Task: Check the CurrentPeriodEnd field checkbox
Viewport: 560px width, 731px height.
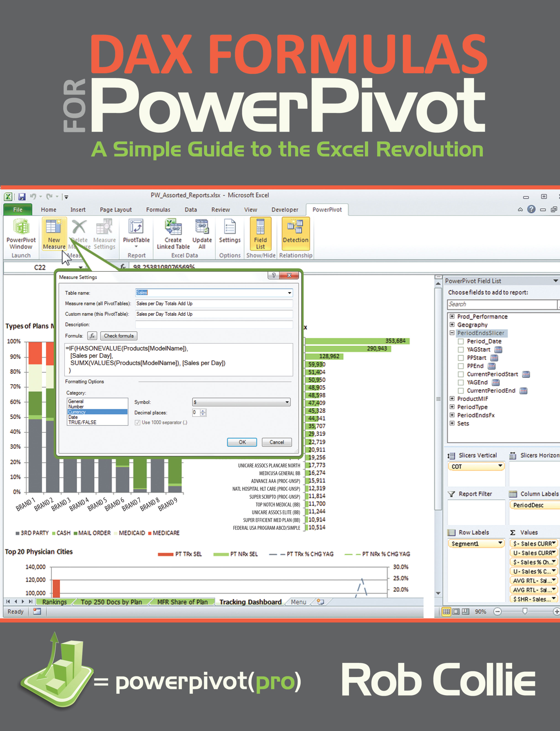Action: tap(461, 391)
